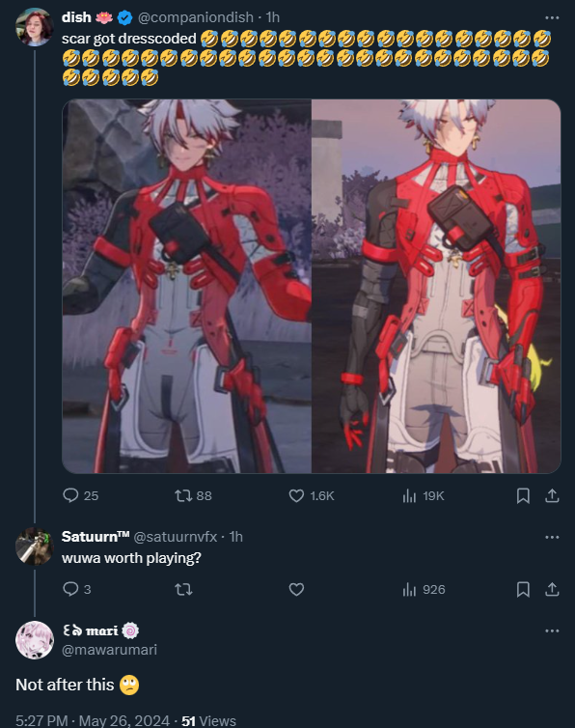Retweet Satuurn's wuwa worth playing tweet
The height and width of the screenshot is (728, 575).
183,590
